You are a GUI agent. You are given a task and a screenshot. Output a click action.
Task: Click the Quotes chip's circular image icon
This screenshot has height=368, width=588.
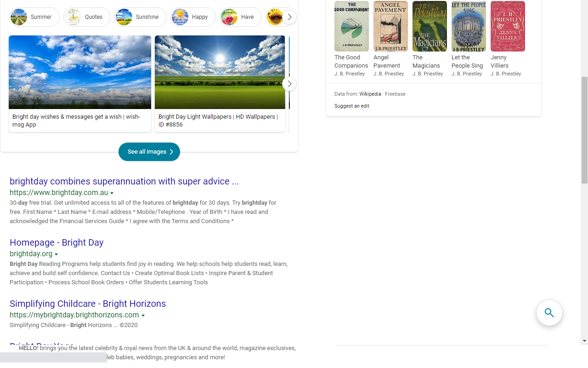73,17
